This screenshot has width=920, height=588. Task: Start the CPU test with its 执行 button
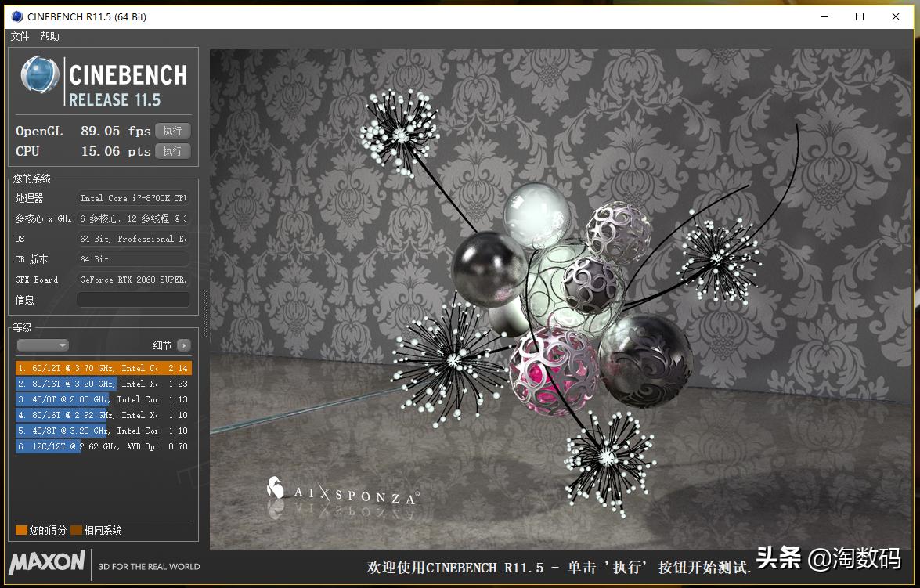[x=172, y=151]
